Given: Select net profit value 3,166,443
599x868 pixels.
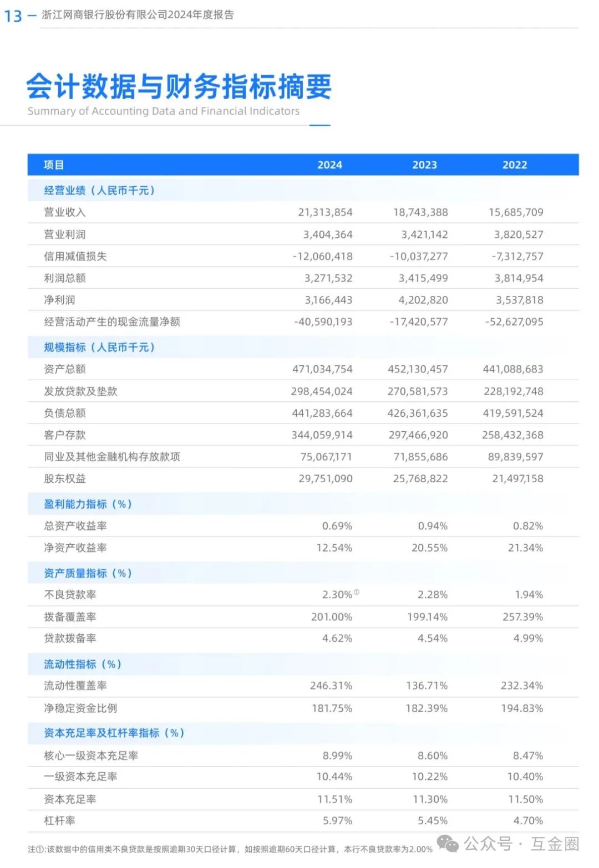Looking at the screenshot, I should point(328,300).
